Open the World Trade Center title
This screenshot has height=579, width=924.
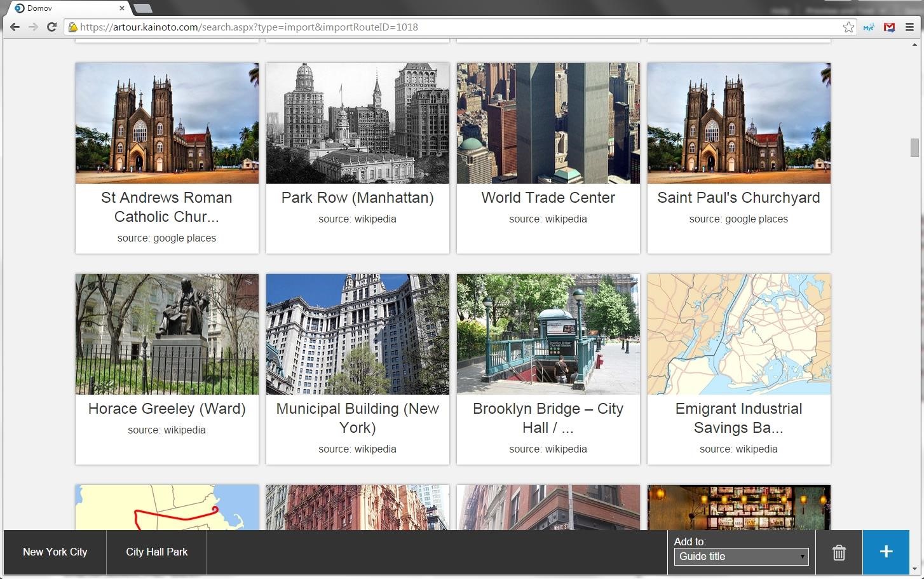[x=548, y=198]
